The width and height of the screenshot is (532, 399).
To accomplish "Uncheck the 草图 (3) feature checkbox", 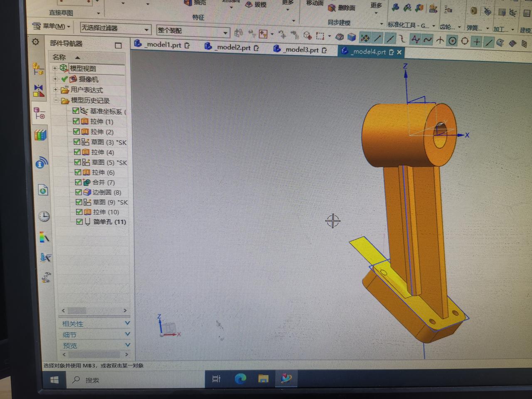I will pyautogui.click(x=77, y=142).
